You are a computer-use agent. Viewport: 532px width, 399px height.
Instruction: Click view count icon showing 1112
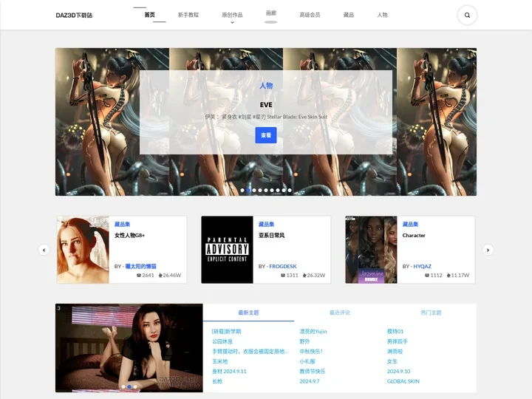pyautogui.click(x=427, y=275)
